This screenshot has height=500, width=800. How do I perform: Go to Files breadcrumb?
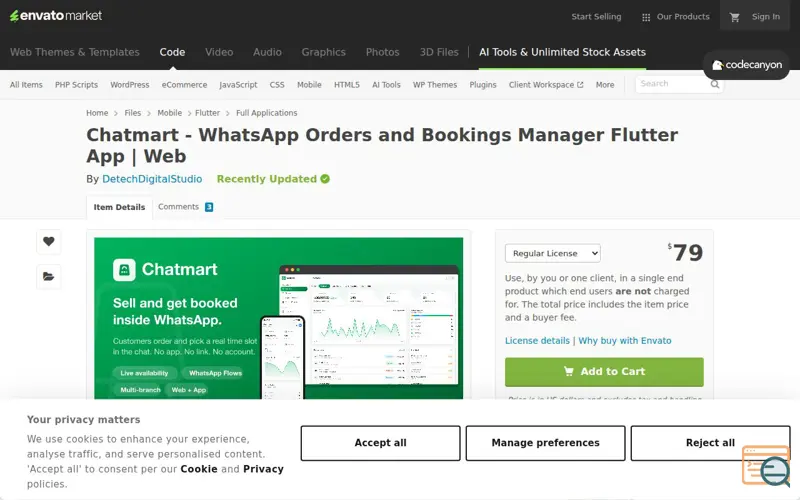[133, 113]
